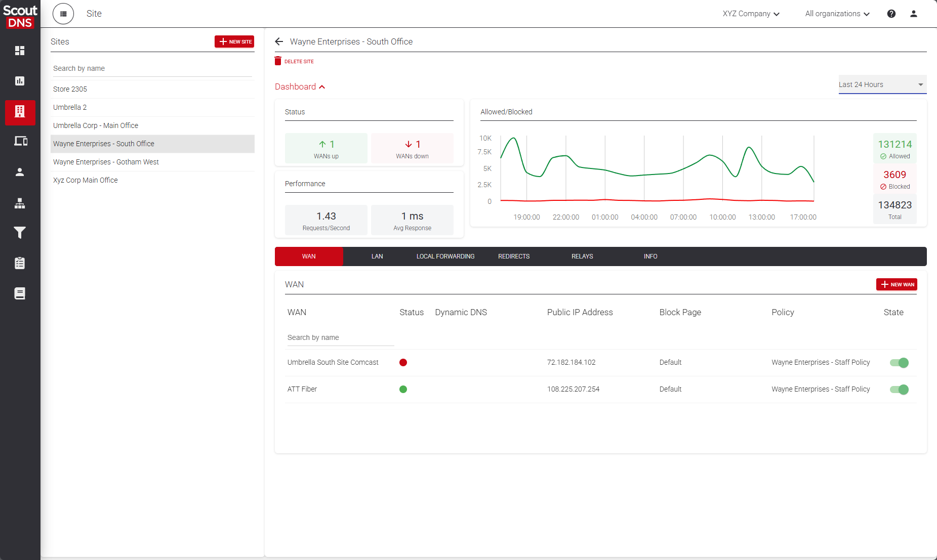Click the Delete Site label

[299, 62]
